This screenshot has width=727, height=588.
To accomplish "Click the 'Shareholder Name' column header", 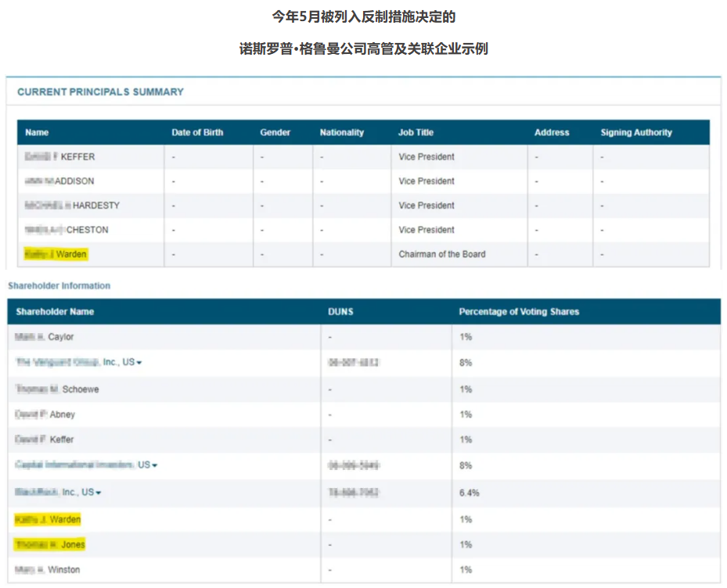I will pyautogui.click(x=55, y=311).
